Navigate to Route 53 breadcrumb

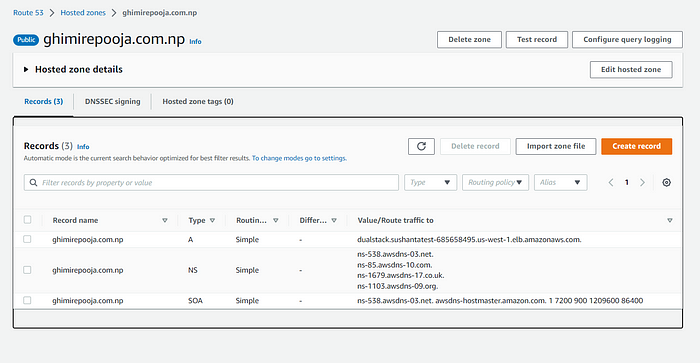pyautogui.click(x=28, y=13)
